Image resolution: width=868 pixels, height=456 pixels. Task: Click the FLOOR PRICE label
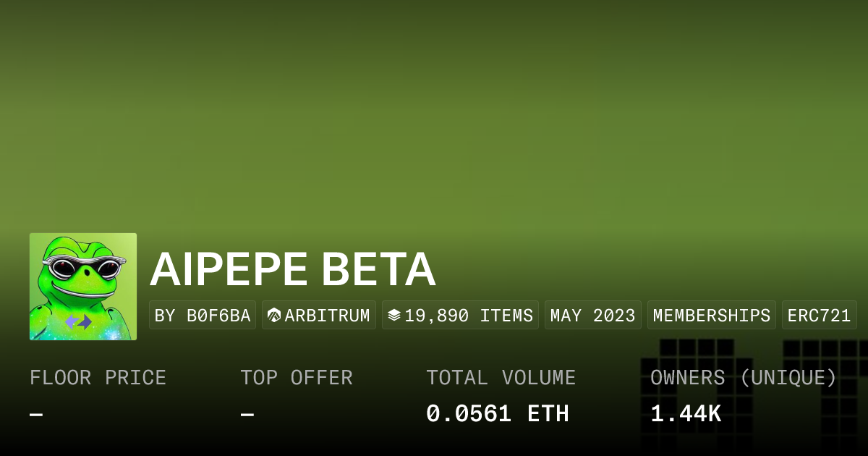98,378
